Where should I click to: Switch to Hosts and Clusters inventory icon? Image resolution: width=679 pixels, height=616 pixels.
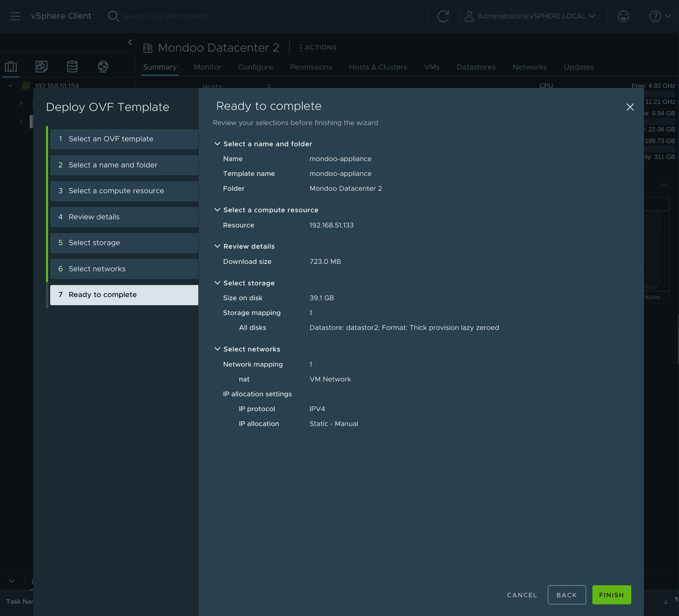coord(11,66)
